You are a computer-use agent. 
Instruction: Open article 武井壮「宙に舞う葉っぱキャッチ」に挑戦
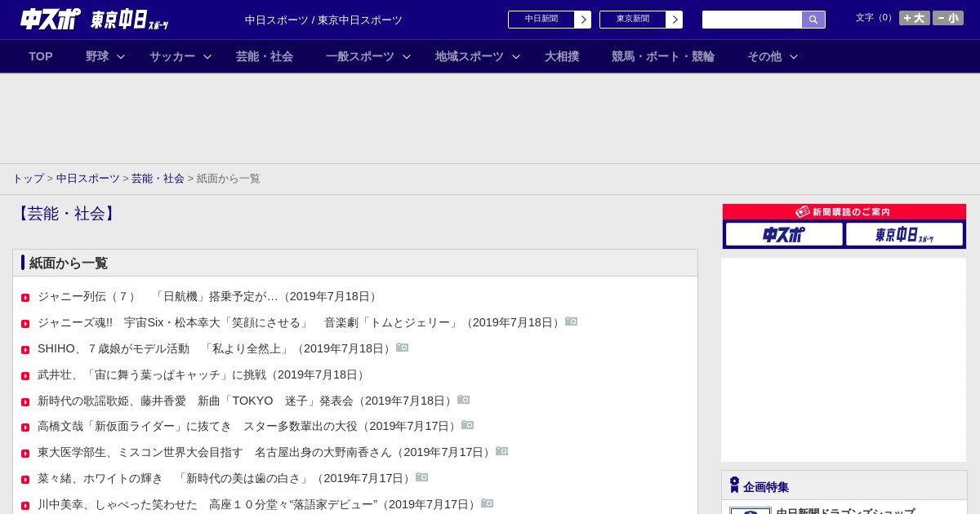(x=203, y=374)
